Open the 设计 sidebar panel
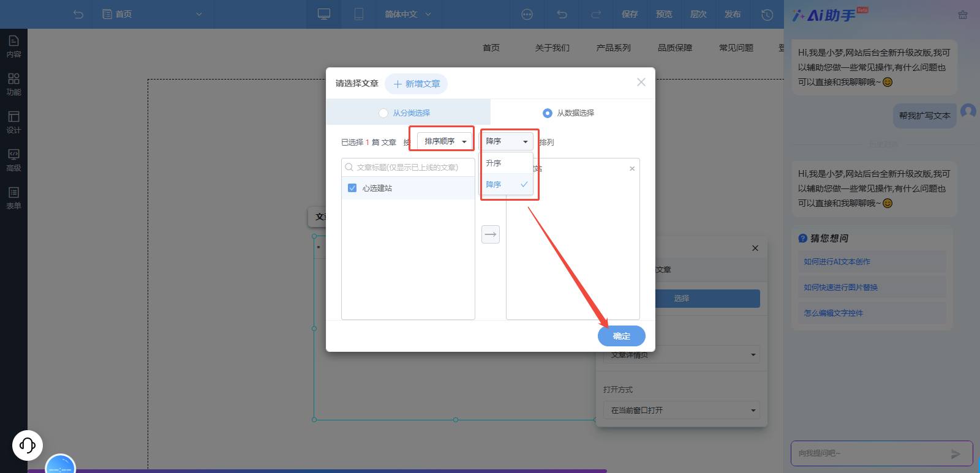This screenshot has height=473, width=980. [x=13, y=122]
